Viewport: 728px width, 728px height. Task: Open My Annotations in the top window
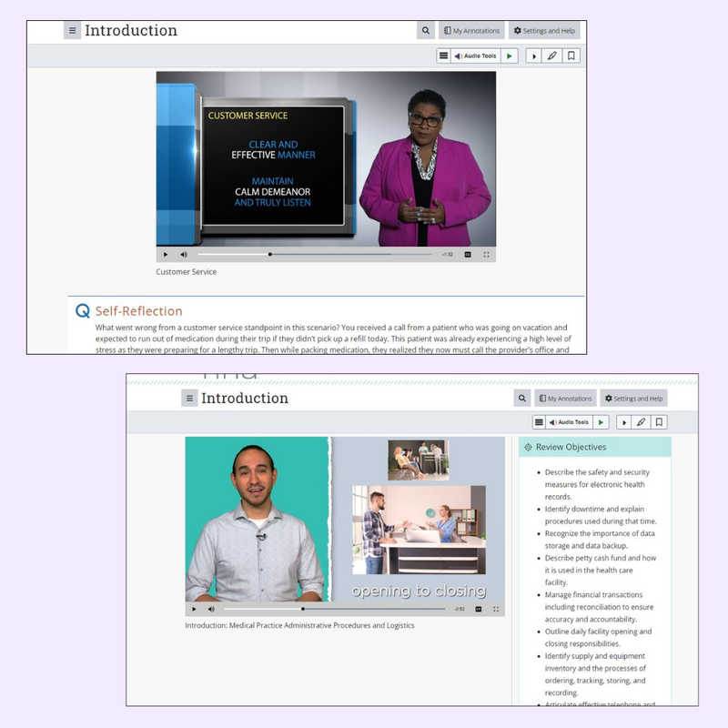click(x=471, y=31)
